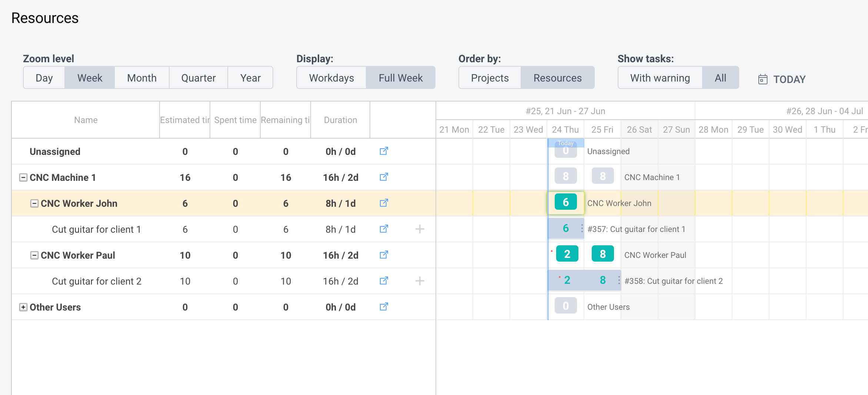The width and height of the screenshot is (868, 395).
Task: Set zoom level to Quarter
Action: click(198, 78)
